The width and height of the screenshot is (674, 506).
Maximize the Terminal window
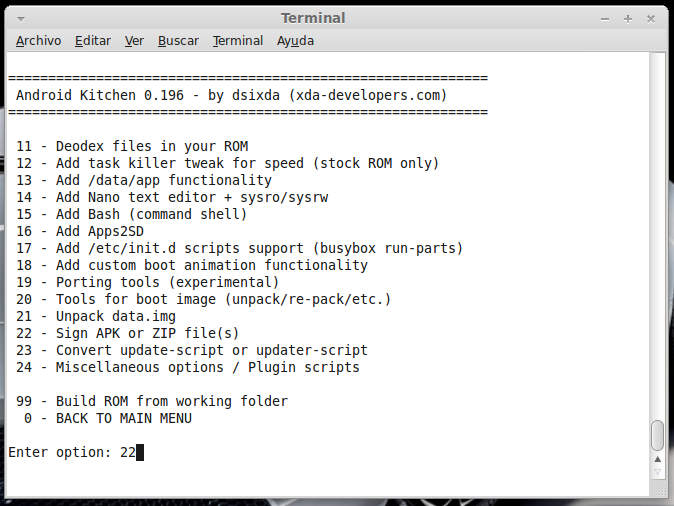click(x=630, y=18)
